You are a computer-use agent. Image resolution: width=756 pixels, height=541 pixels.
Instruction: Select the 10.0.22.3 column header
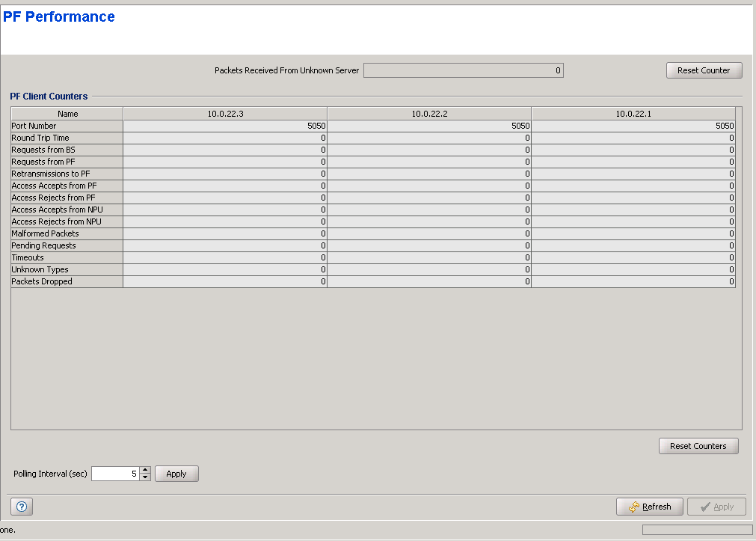pos(224,114)
